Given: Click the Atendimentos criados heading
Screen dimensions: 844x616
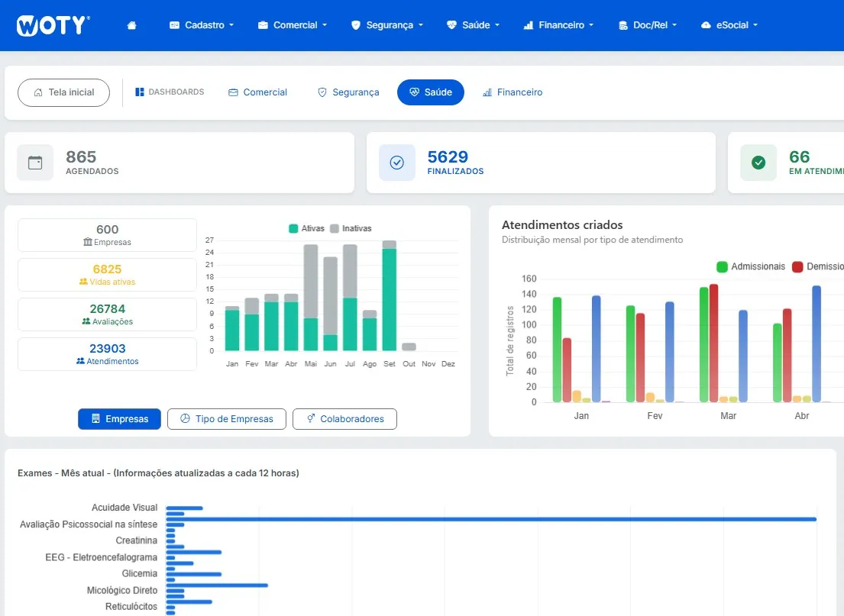Looking at the screenshot, I should pos(562,225).
